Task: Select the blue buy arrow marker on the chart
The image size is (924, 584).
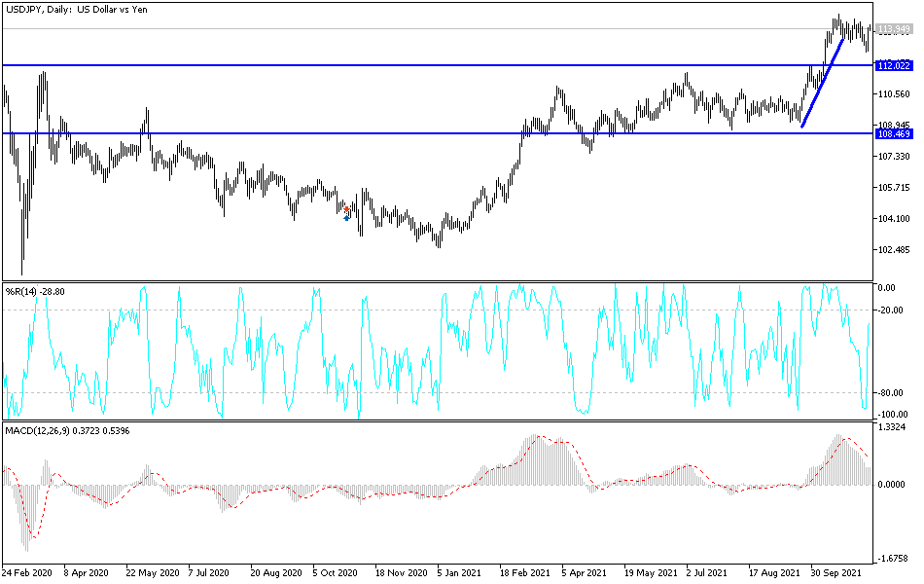Action: tap(346, 218)
